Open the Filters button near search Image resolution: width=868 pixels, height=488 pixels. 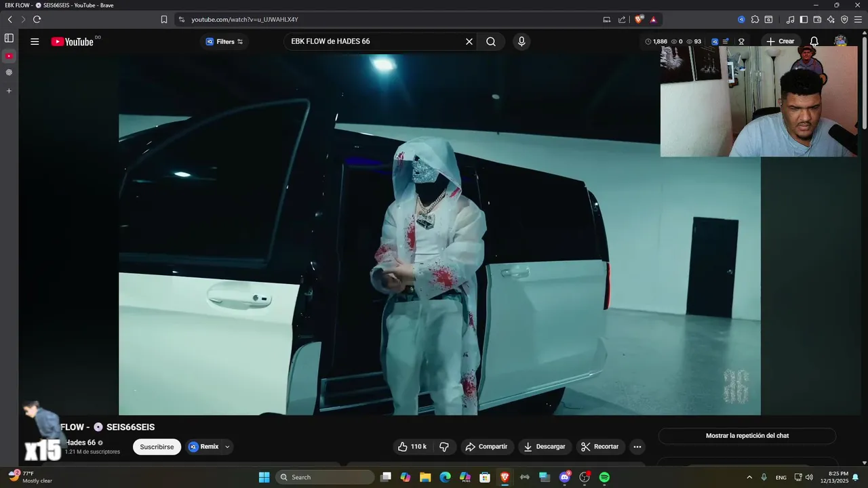click(224, 41)
